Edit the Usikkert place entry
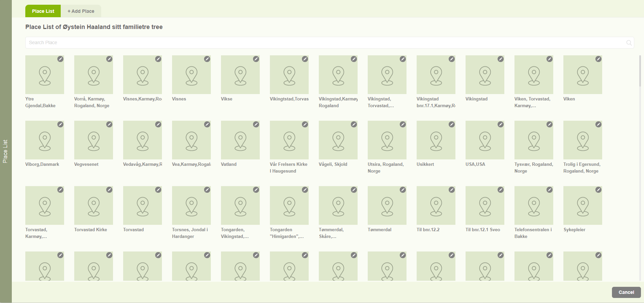 (x=452, y=124)
